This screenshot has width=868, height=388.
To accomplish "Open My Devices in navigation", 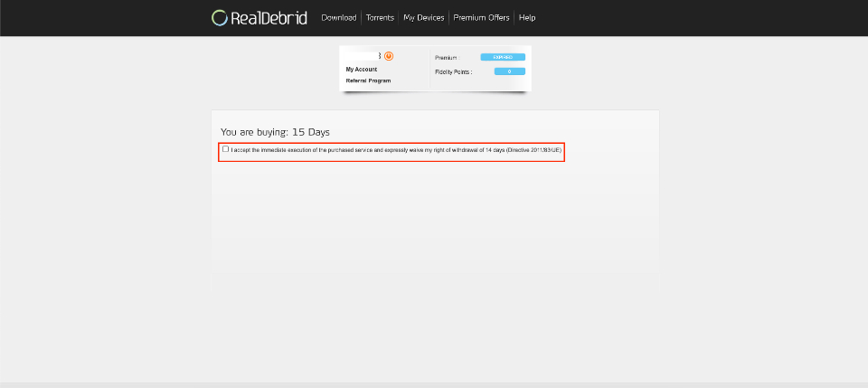I will click(423, 18).
